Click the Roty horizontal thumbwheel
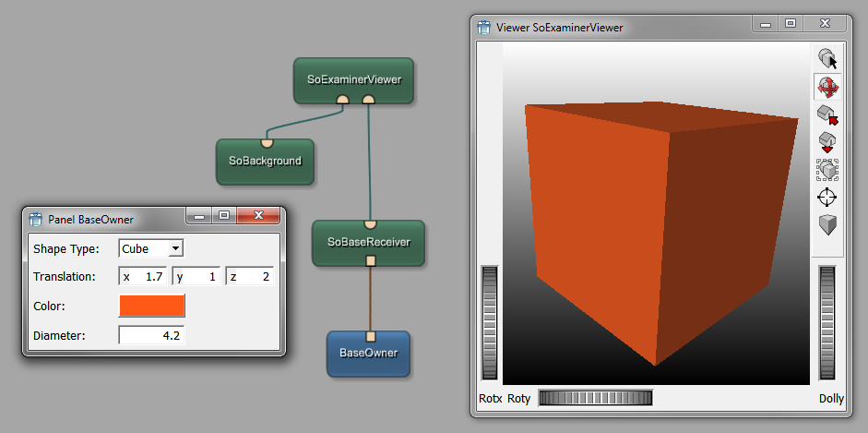This screenshot has width=868, height=433. pos(595,398)
